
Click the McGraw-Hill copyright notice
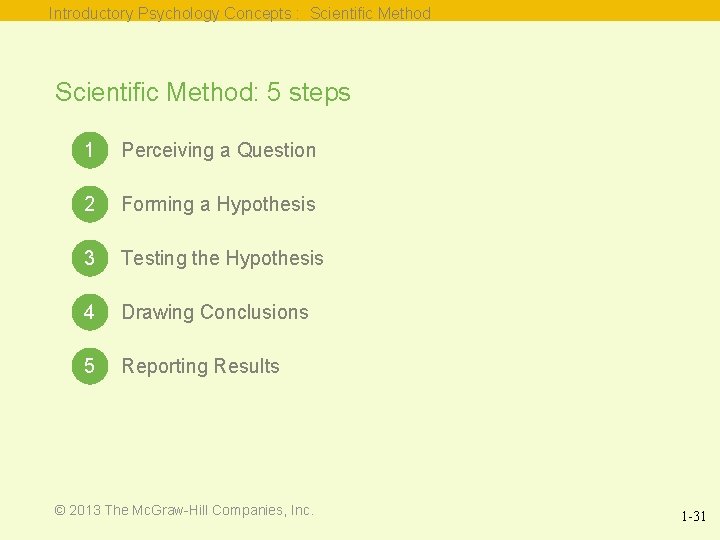coord(184,510)
